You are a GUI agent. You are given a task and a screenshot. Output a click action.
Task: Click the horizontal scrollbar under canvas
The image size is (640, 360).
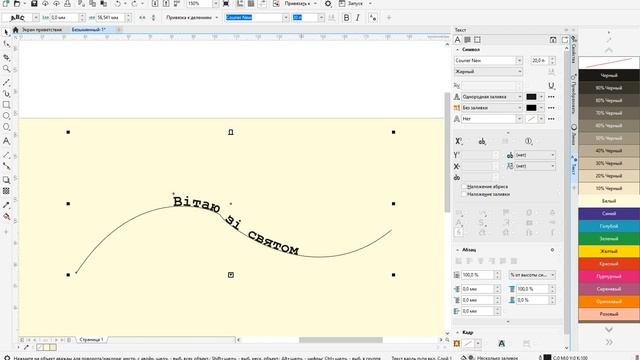pyautogui.click(x=340, y=340)
